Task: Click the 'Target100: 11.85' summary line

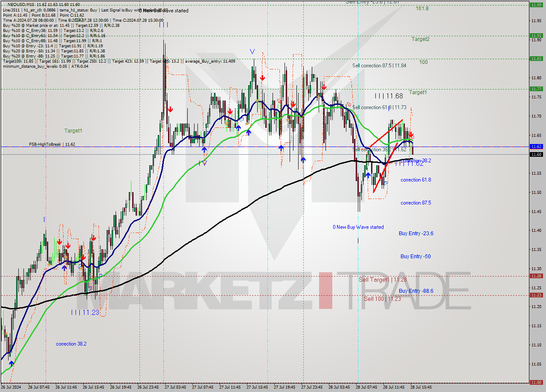Action: [119, 61]
